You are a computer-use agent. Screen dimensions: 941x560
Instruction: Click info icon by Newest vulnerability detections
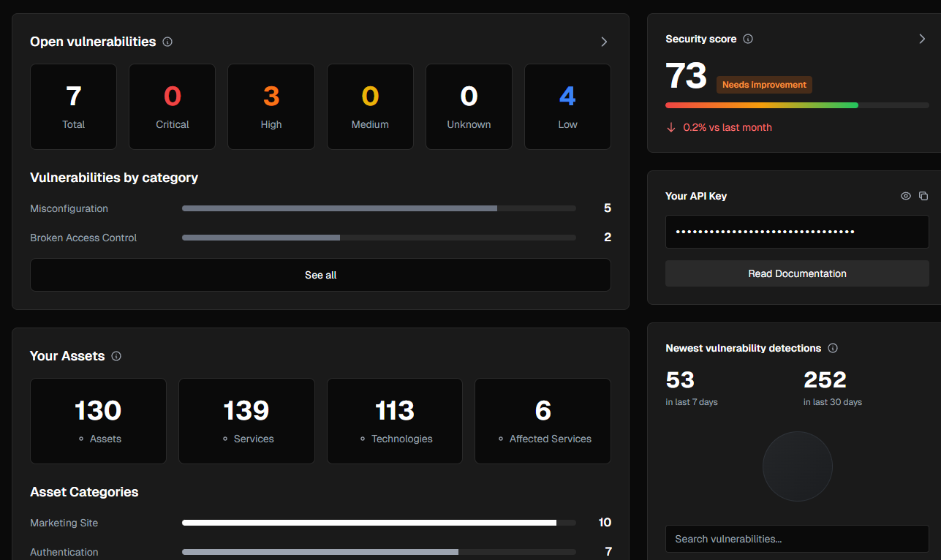tap(833, 348)
